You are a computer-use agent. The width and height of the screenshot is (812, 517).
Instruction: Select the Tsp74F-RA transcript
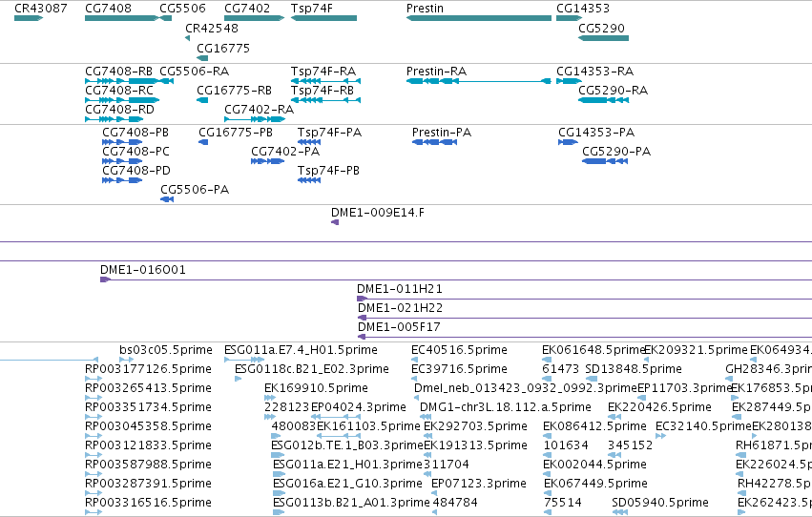coord(325,81)
